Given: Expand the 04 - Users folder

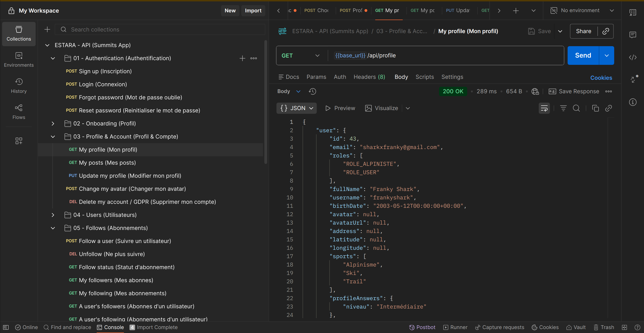Looking at the screenshot, I should [53, 215].
